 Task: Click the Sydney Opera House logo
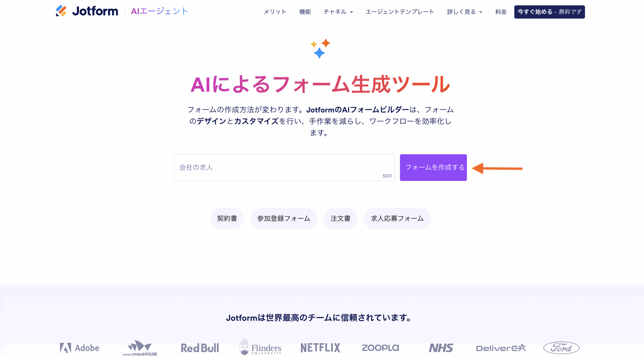click(140, 348)
